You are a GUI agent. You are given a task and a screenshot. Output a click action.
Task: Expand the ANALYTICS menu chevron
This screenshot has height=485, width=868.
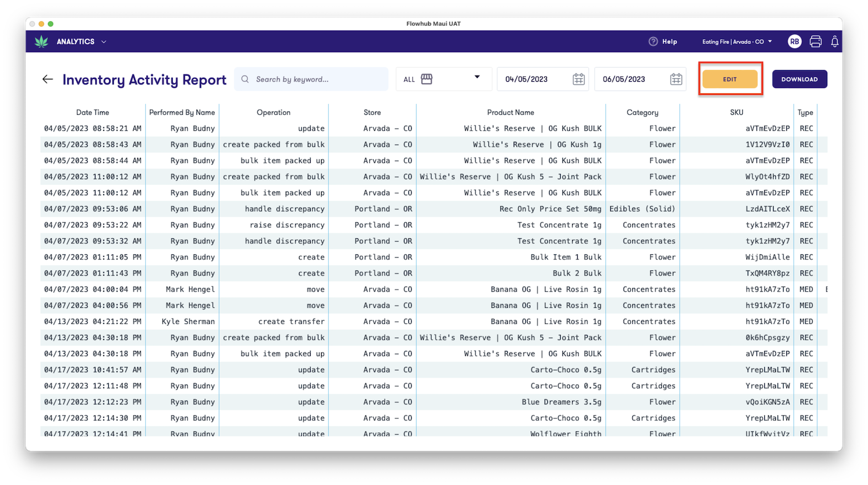104,42
